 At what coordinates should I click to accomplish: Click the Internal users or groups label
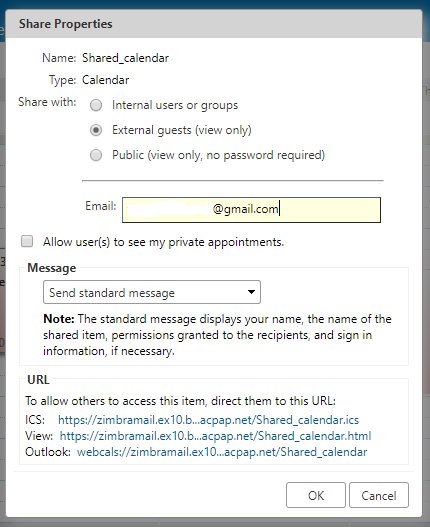[x=175, y=105]
